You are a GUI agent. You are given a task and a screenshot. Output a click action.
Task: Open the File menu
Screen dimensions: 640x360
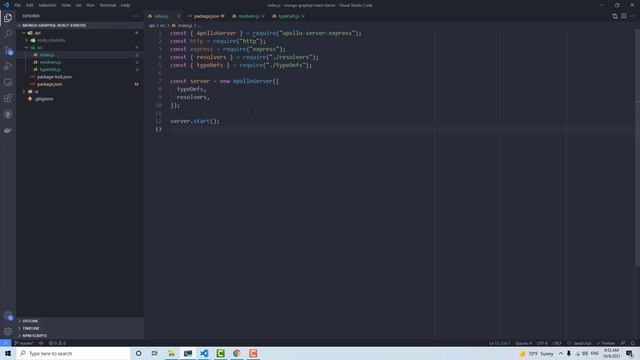18,5
